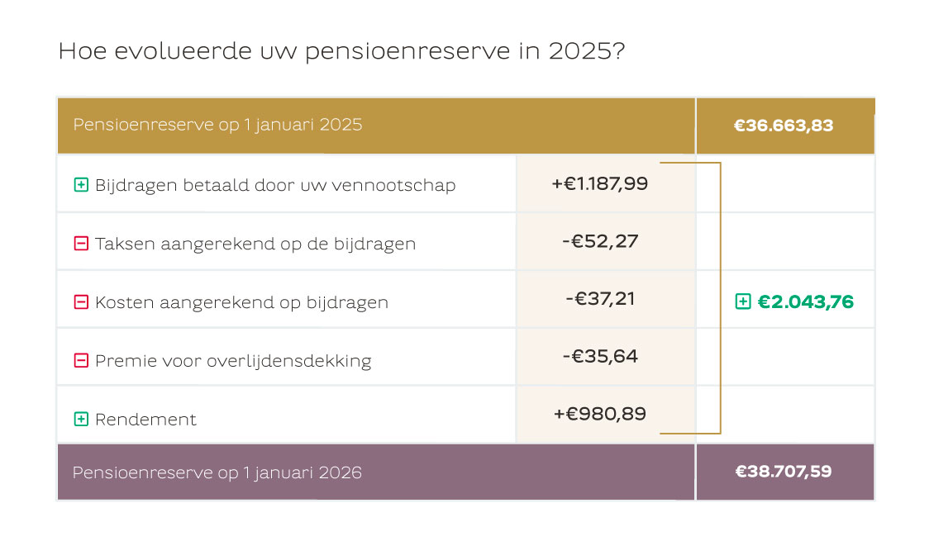
Task: Click the green plus icon beside Rendement
Action: (81, 419)
